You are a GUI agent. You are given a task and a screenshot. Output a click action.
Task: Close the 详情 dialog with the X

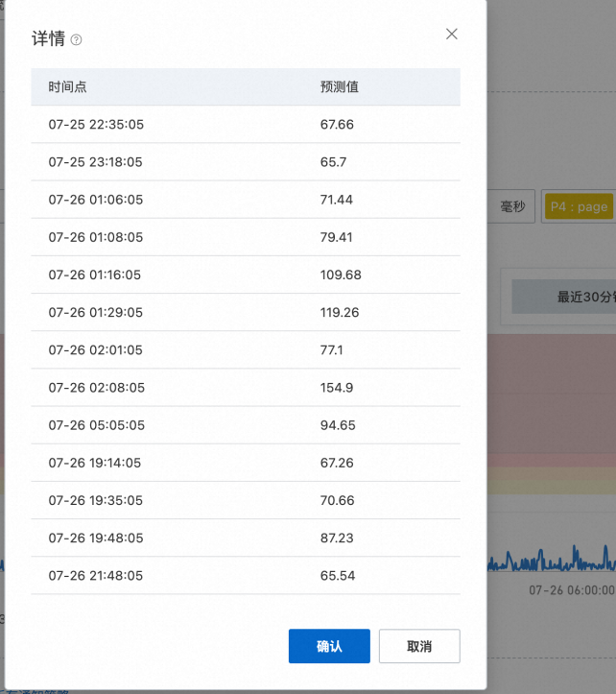click(x=452, y=34)
